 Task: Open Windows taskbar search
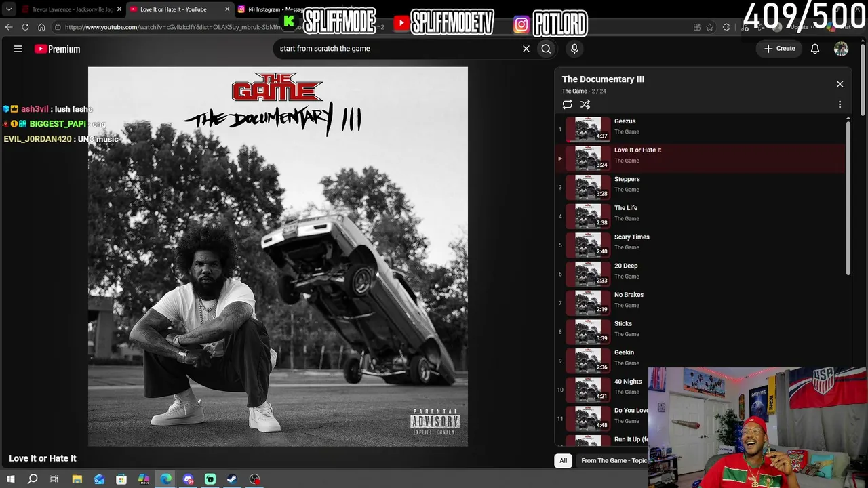point(33,479)
